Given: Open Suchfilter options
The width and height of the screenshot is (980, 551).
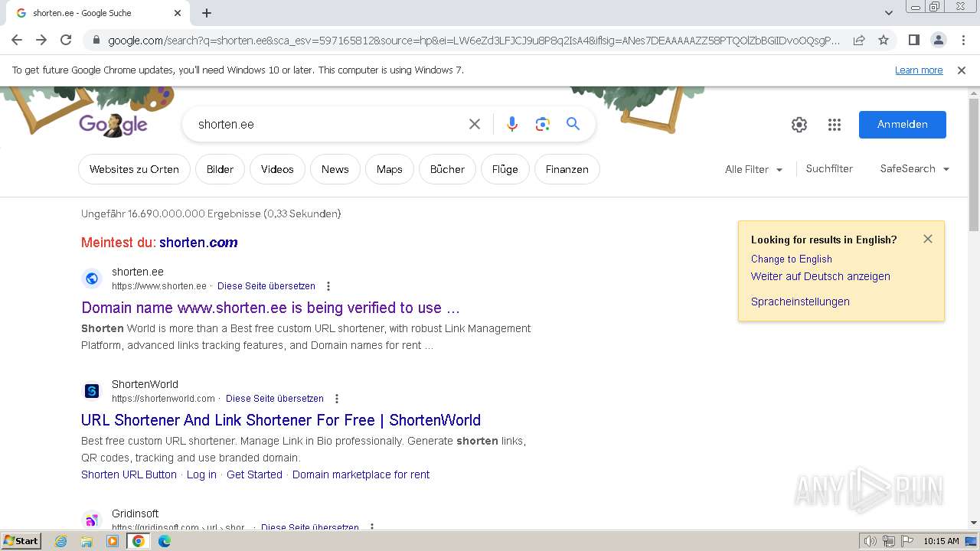Looking at the screenshot, I should 829,168.
